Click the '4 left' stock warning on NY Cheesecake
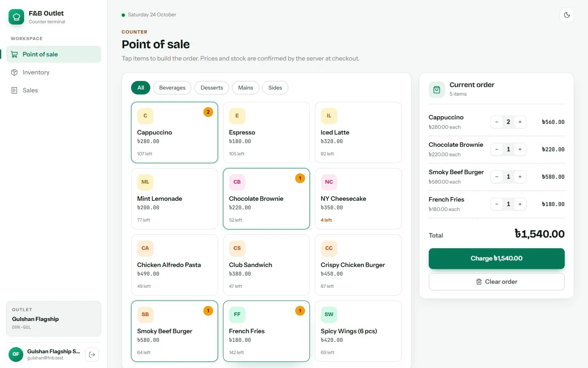The height and width of the screenshot is (368, 588). pos(326,220)
